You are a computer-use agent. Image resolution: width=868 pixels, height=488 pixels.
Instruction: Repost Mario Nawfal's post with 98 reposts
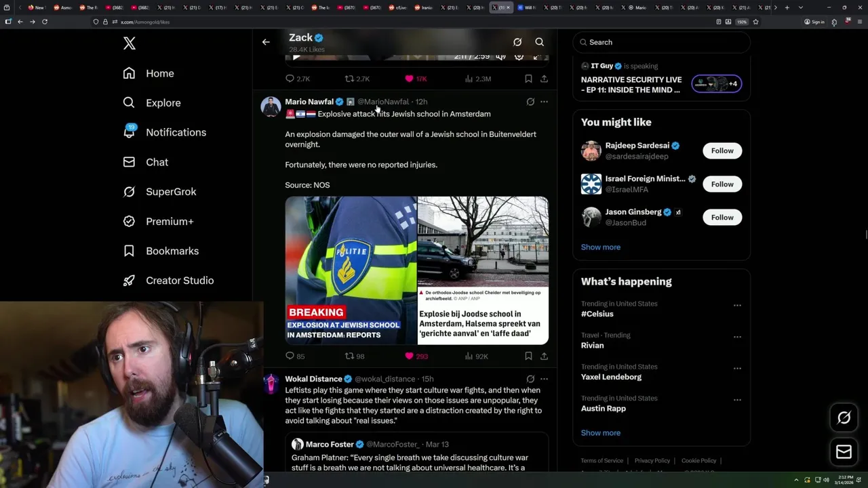pos(355,356)
